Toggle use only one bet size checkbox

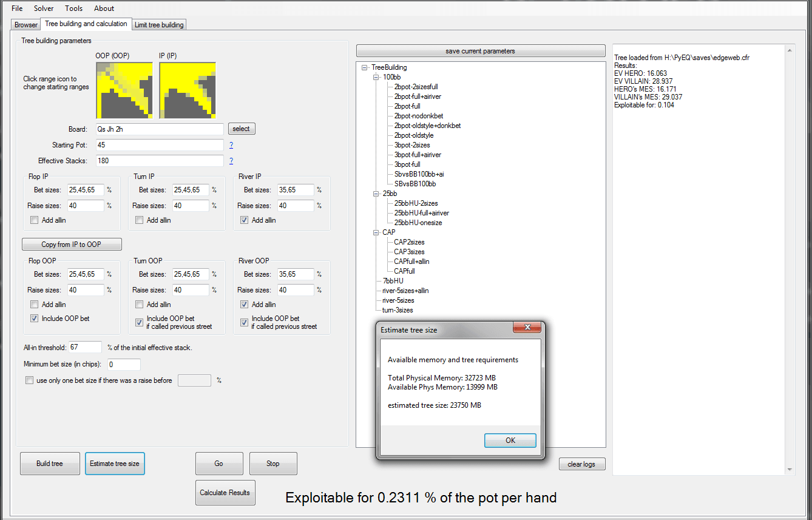pyautogui.click(x=30, y=381)
